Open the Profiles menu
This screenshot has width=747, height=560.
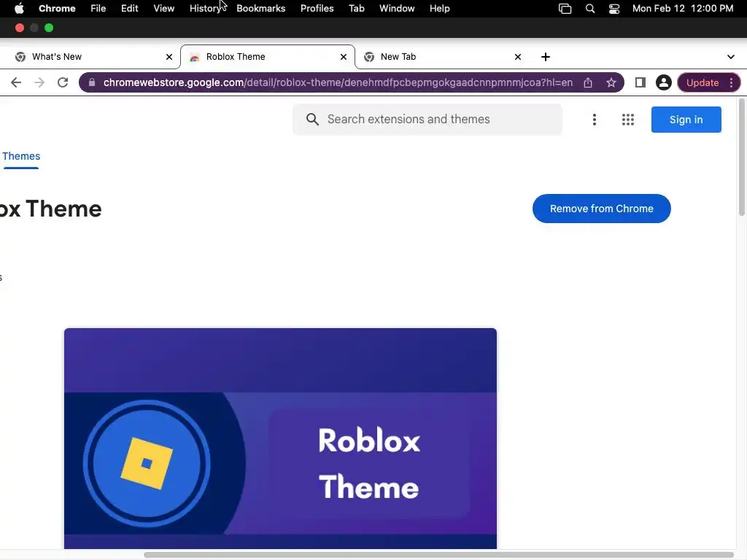[x=317, y=9]
